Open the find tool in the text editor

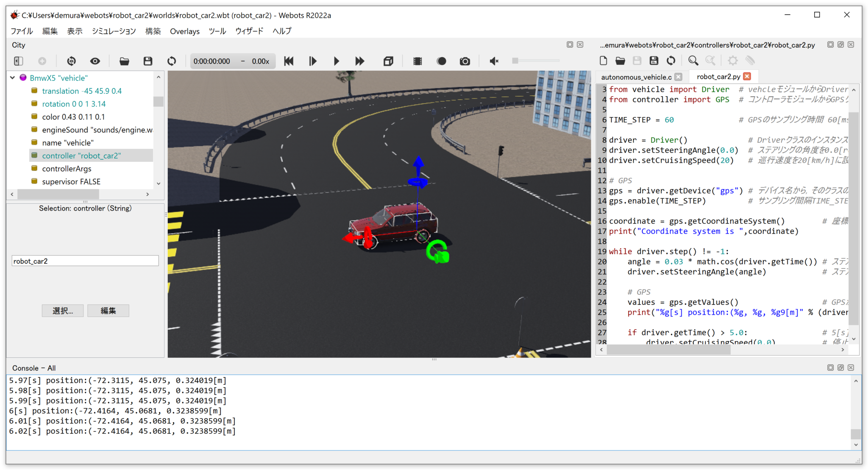pyautogui.click(x=693, y=61)
